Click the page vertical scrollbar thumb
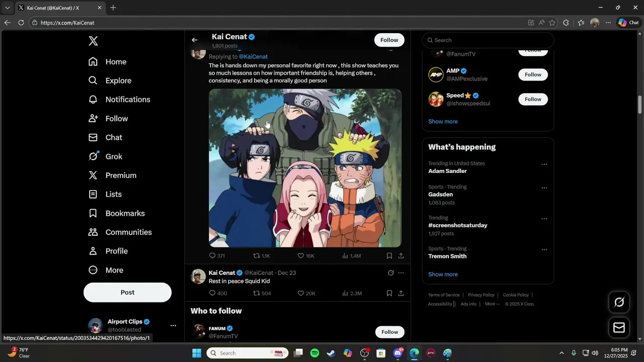 click(x=640, y=105)
